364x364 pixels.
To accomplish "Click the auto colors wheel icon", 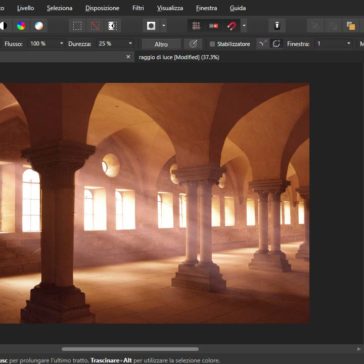I will point(21,26).
